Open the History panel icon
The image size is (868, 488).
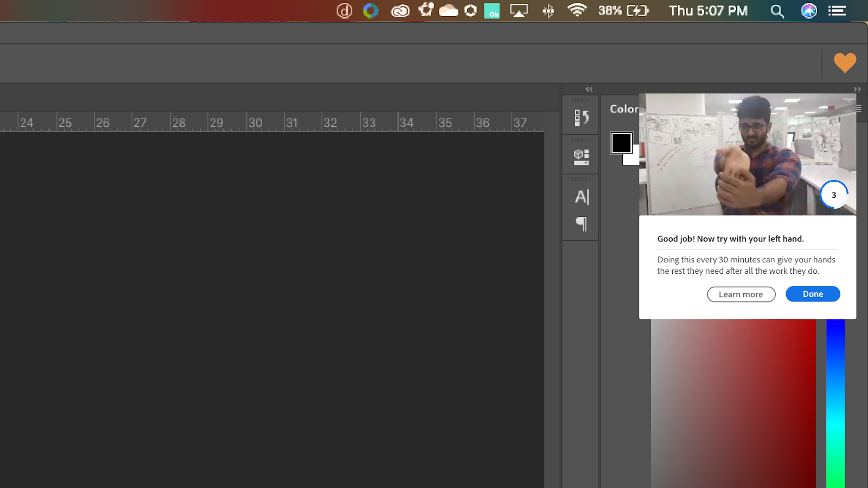[581, 117]
